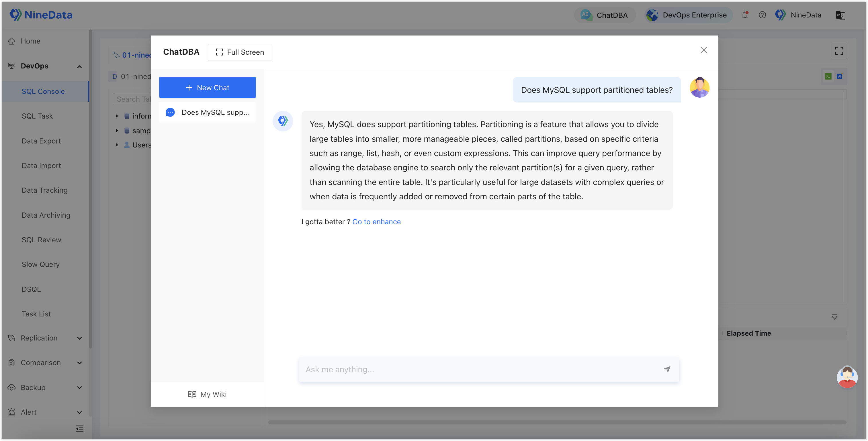
Task: Open the SQL Task menu item
Action: click(x=37, y=116)
